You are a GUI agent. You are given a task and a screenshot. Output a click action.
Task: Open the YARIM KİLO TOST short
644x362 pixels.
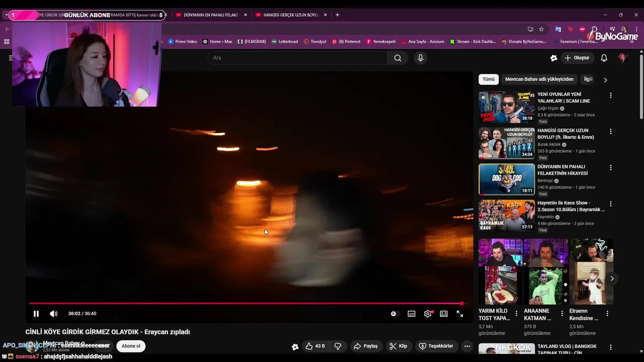pyautogui.click(x=500, y=271)
